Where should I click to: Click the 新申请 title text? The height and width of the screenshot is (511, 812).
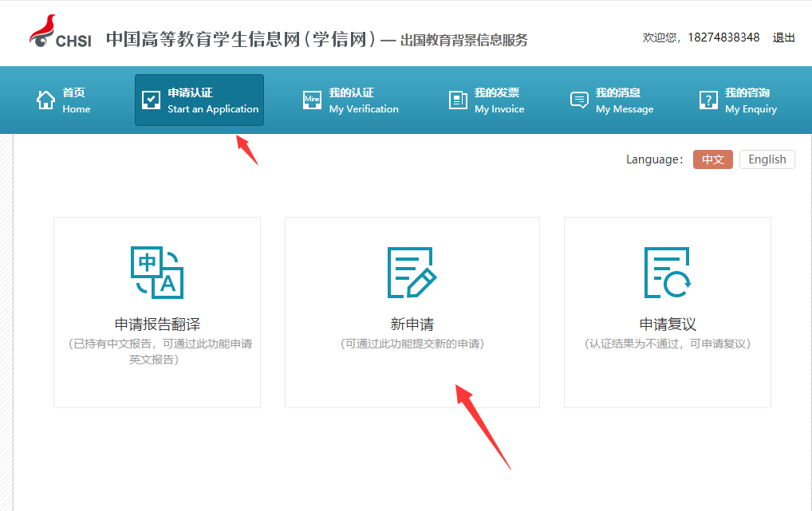pyautogui.click(x=412, y=324)
